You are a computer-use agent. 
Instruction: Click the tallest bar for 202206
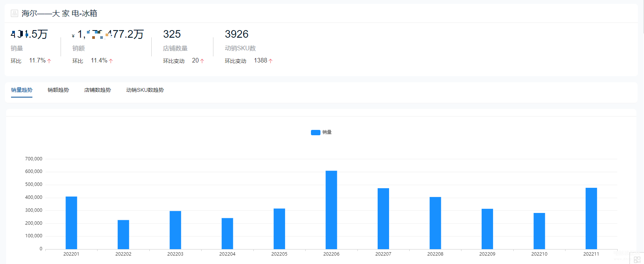coord(332,210)
